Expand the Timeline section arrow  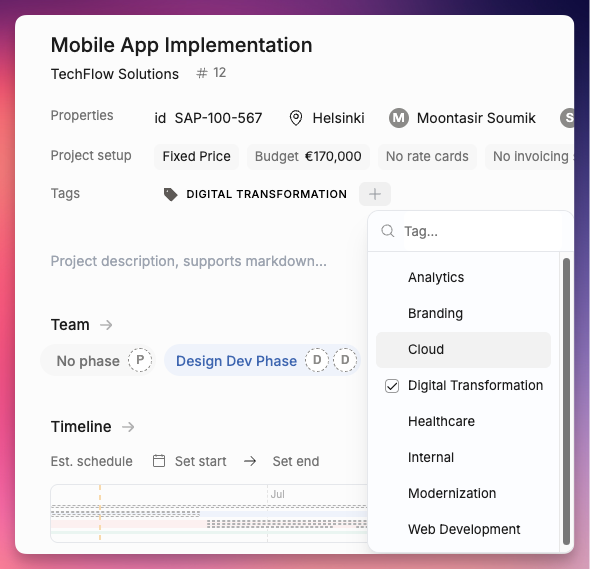click(128, 427)
